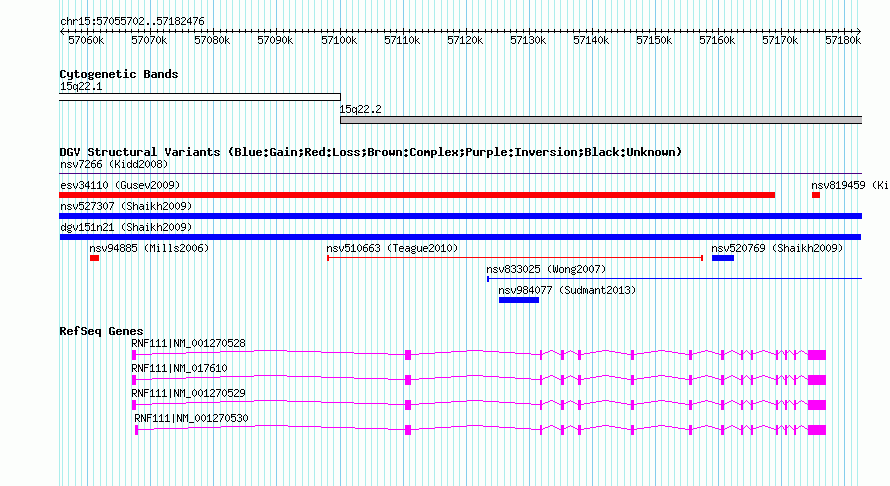
Task: Open the RNF111|NM_001270528 transcript label
Action: pyautogui.click(x=188, y=343)
